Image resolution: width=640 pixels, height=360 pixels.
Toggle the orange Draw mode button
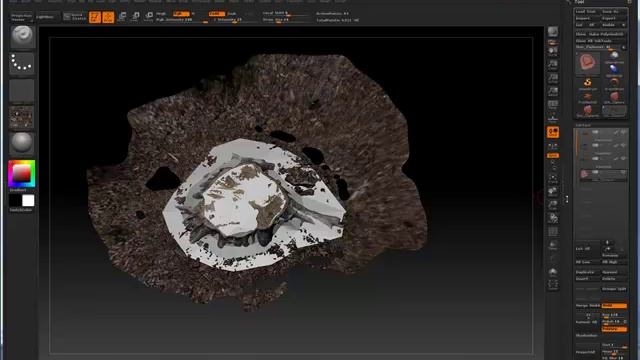coord(108,17)
